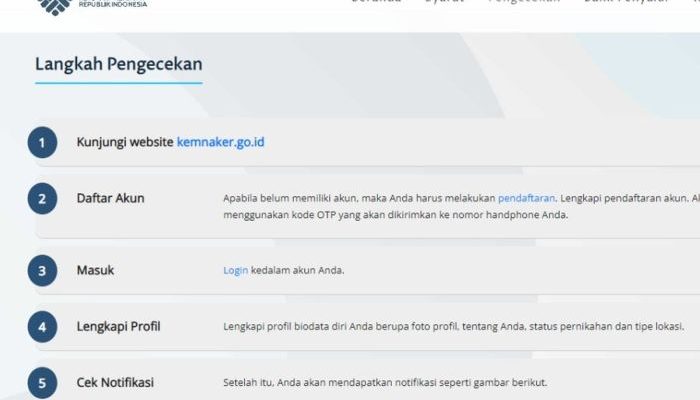Click the step 1 number circle

coord(42,142)
